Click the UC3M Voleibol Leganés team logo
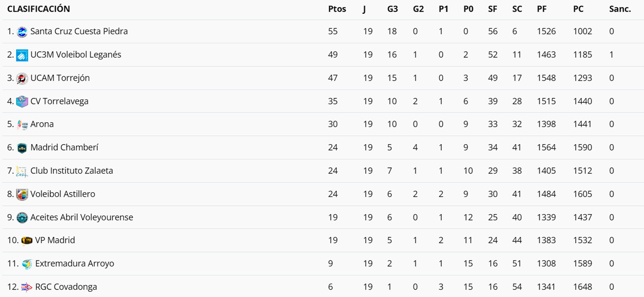 click(22, 55)
